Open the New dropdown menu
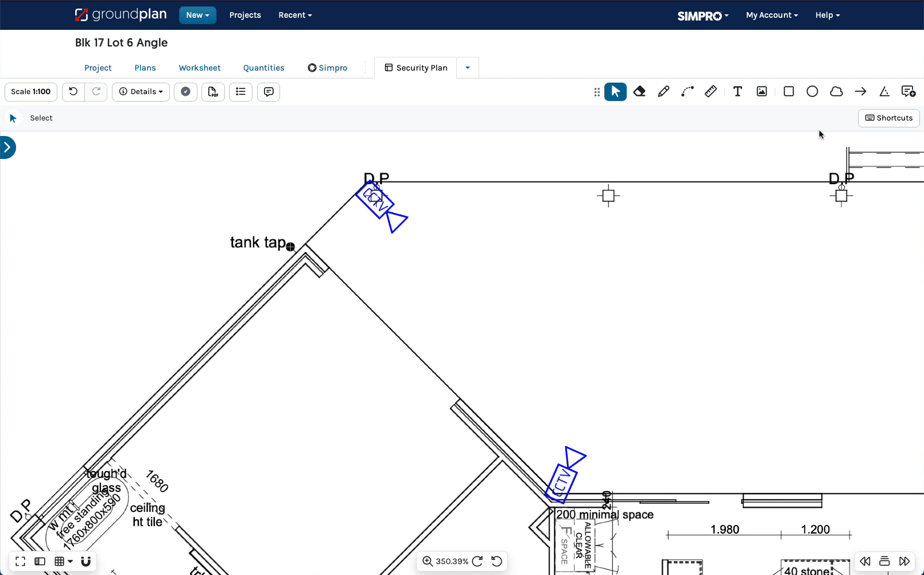Image resolution: width=924 pixels, height=575 pixels. point(197,15)
